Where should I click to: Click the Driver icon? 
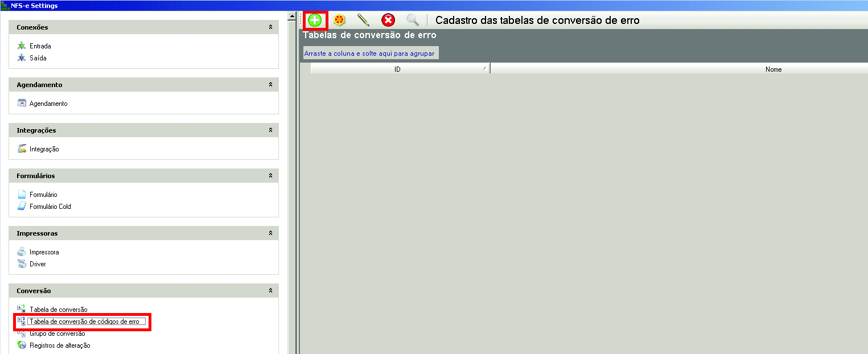coord(22,264)
